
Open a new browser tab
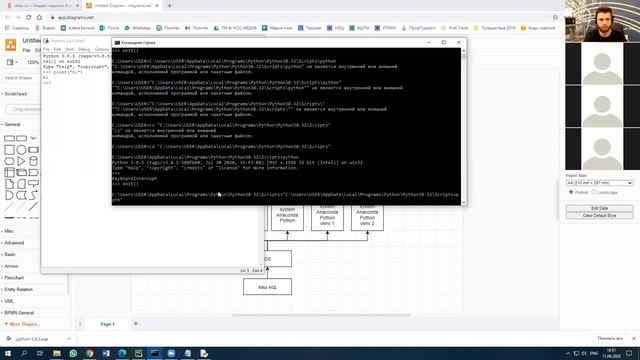pyautogui.click(x=169, y=6)
